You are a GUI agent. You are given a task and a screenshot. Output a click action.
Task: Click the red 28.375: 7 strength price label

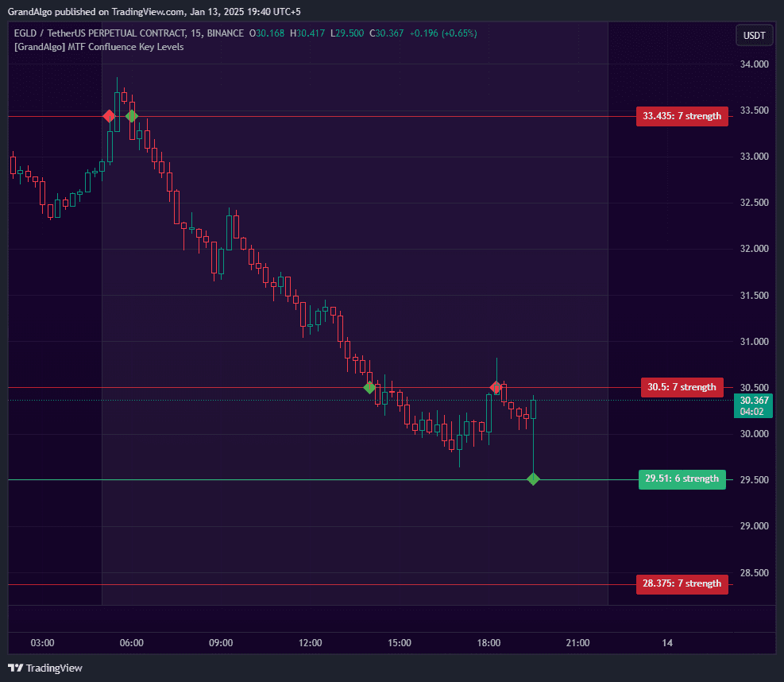click(682, 583)
